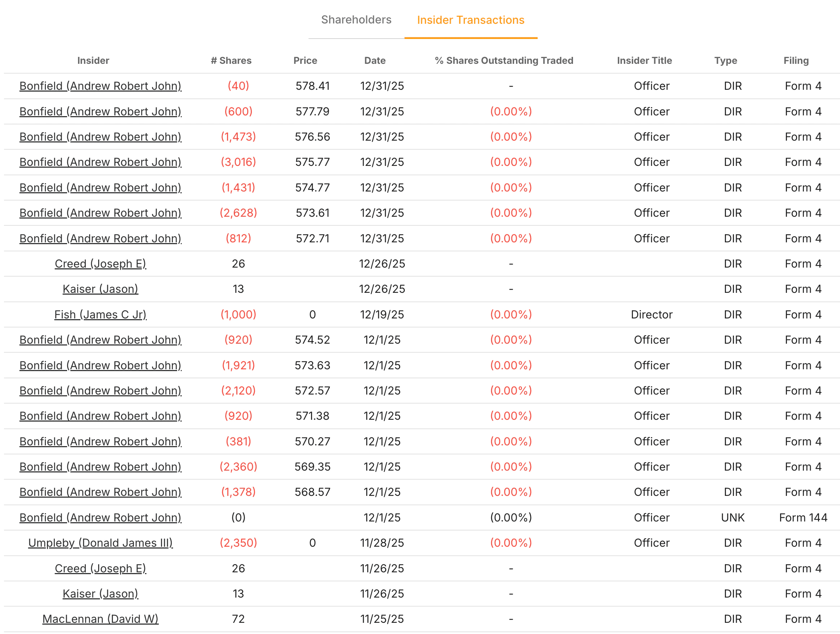Image resolution: width=840 pixels, height=634 pixels.
Task: Sort table by the Insider column
Action: coord(93,60)
